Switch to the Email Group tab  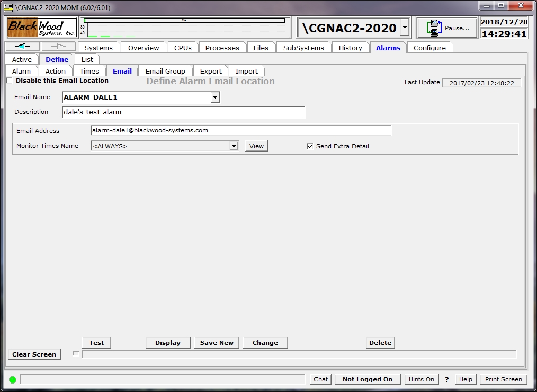(165, 71)
